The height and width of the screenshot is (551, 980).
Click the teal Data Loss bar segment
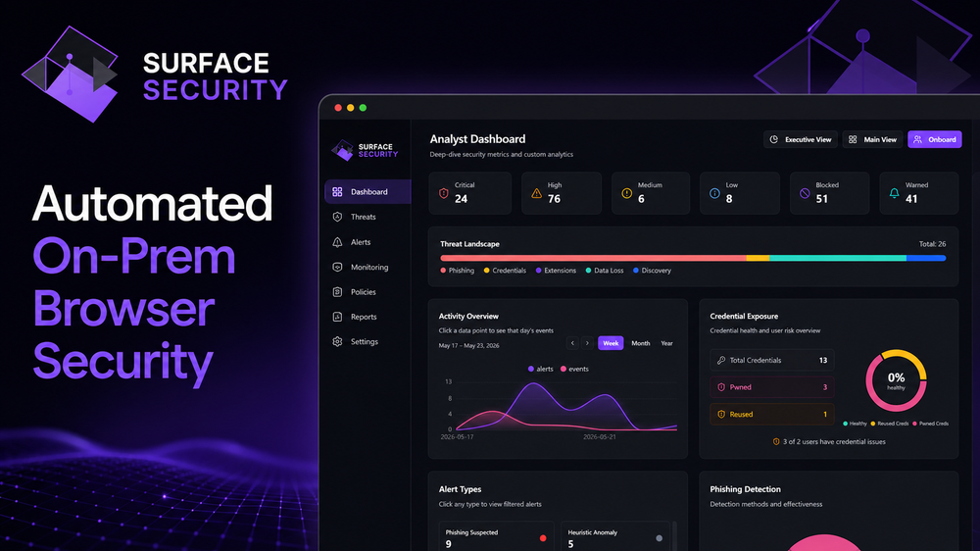tap(838, 258)
